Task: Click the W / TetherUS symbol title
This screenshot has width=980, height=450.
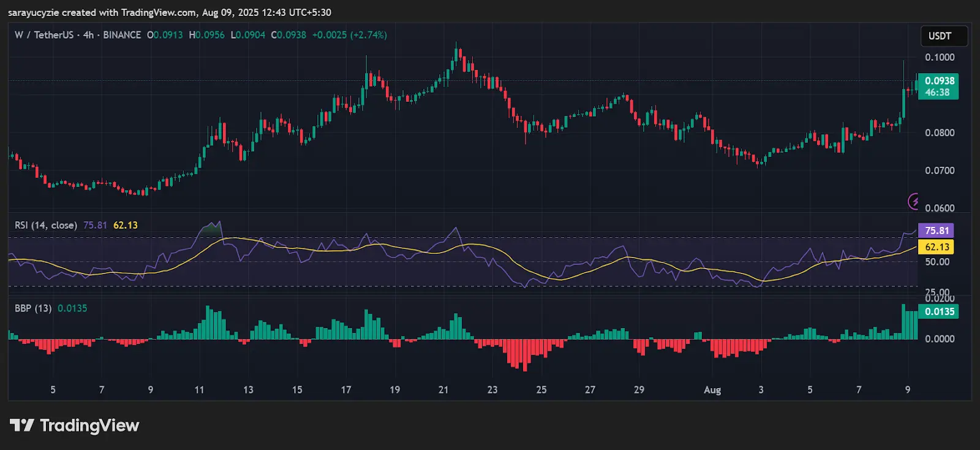Action: click(44, 35)
